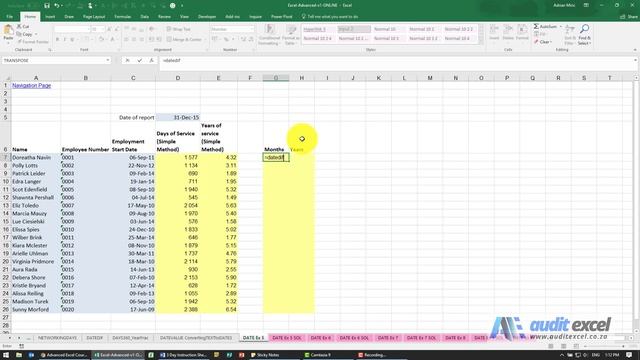Cut the selection to the clipboard
This screenshot has width=640, height=360.
pyautogui.click(x=23, y=27)
